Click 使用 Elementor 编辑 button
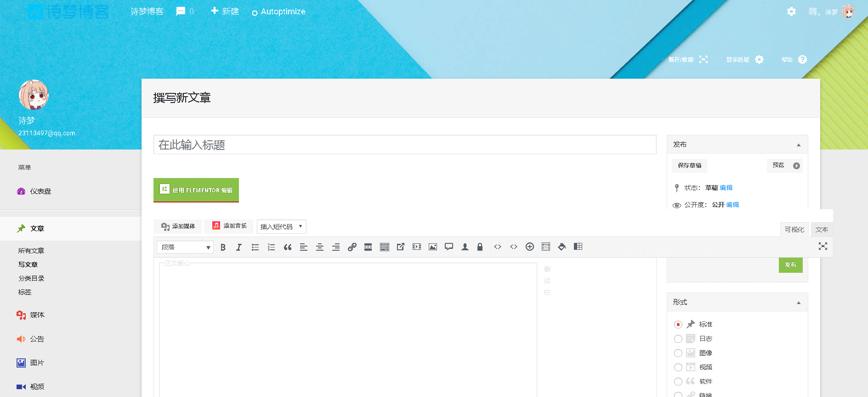Screen dimensions: 868x397 click(x=196, y=190)
